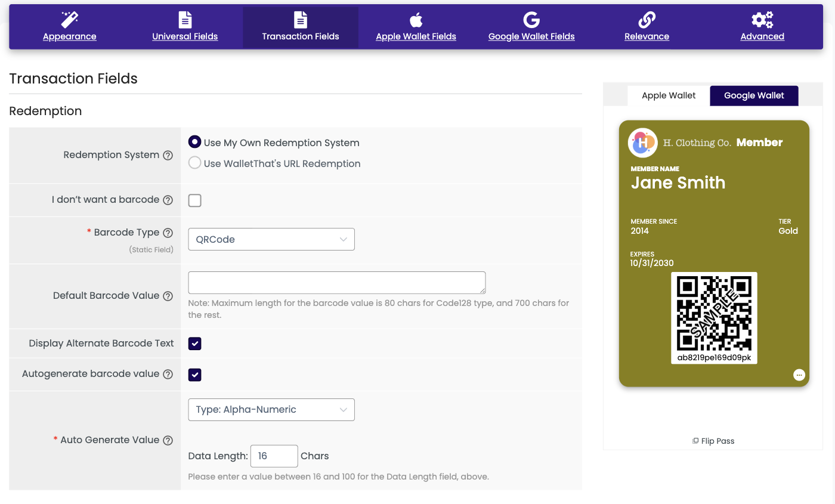
Task: Check the I don't want a barcode box
Action: coord(194,200)
